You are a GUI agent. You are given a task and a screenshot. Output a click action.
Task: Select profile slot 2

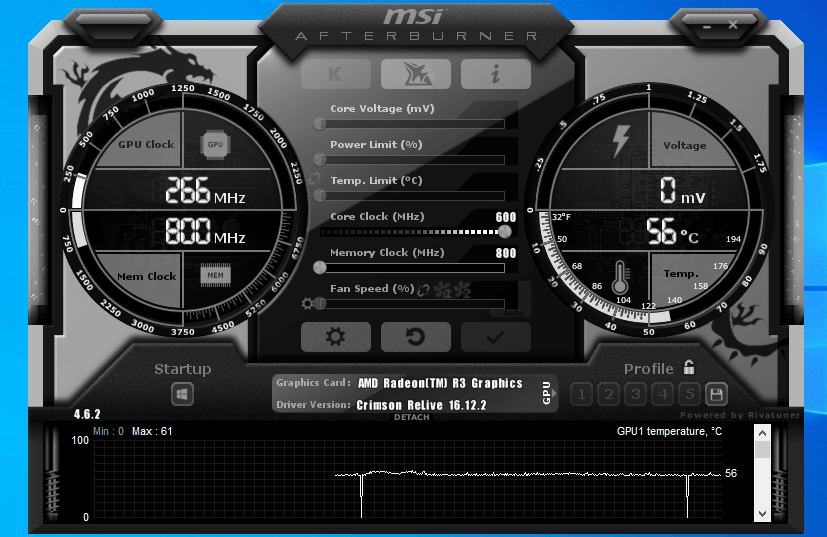(x=609, y=394)
